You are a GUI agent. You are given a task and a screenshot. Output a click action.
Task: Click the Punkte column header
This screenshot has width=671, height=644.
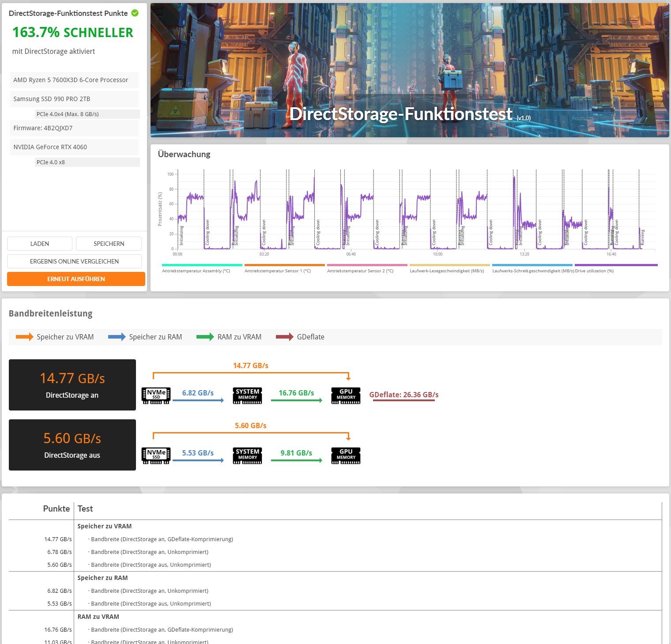pyautogui.click(x=57, y=508)
